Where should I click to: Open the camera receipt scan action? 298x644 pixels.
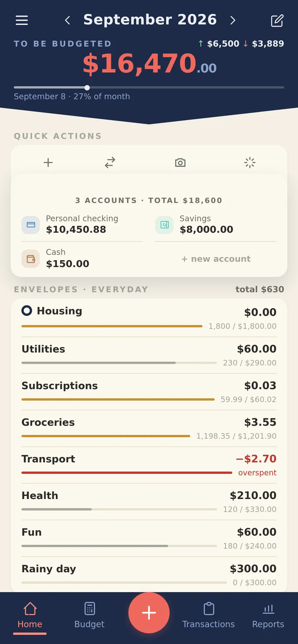click(180, 163)
